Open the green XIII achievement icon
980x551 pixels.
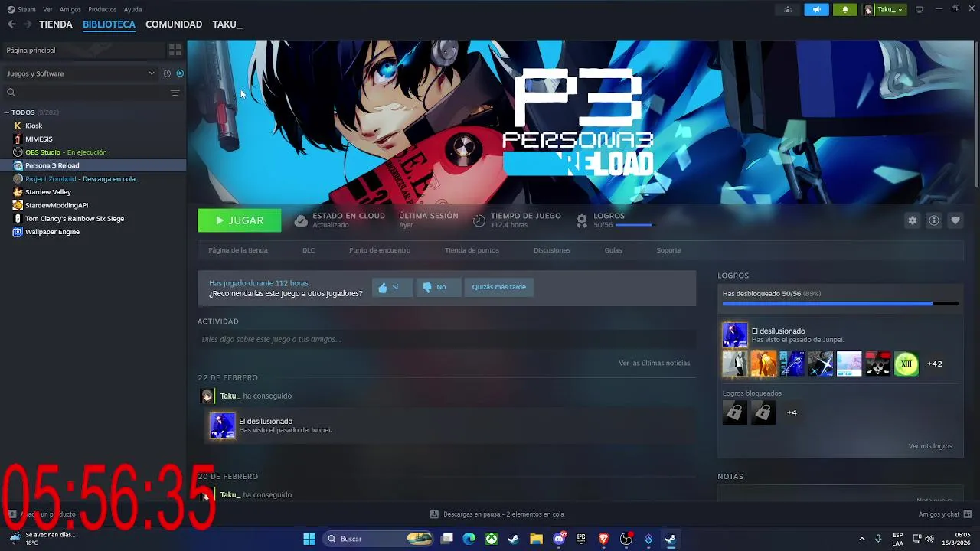[x=906, y=364]
